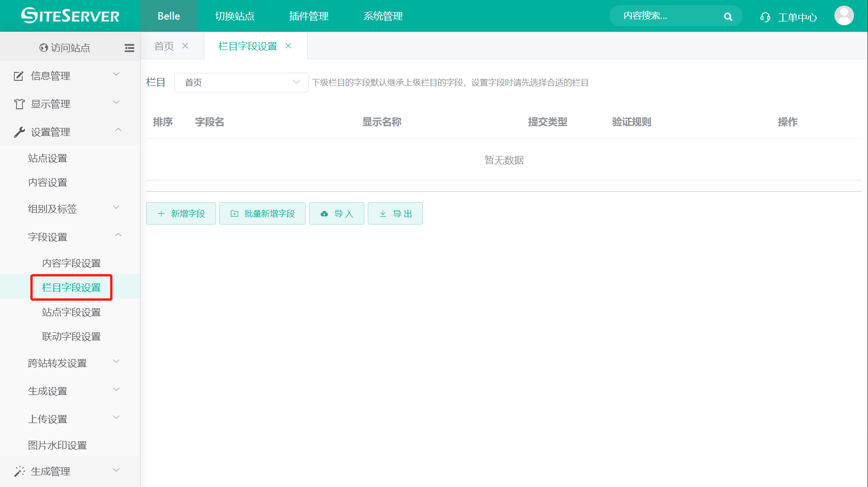
Task: Open 插件管理 in the top menu
Action: [308, 16]
